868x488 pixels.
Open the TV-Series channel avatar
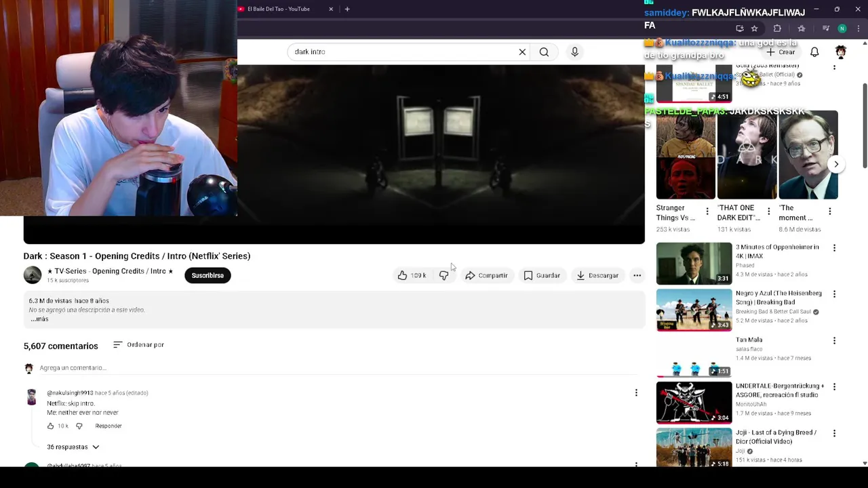[32, 274]
